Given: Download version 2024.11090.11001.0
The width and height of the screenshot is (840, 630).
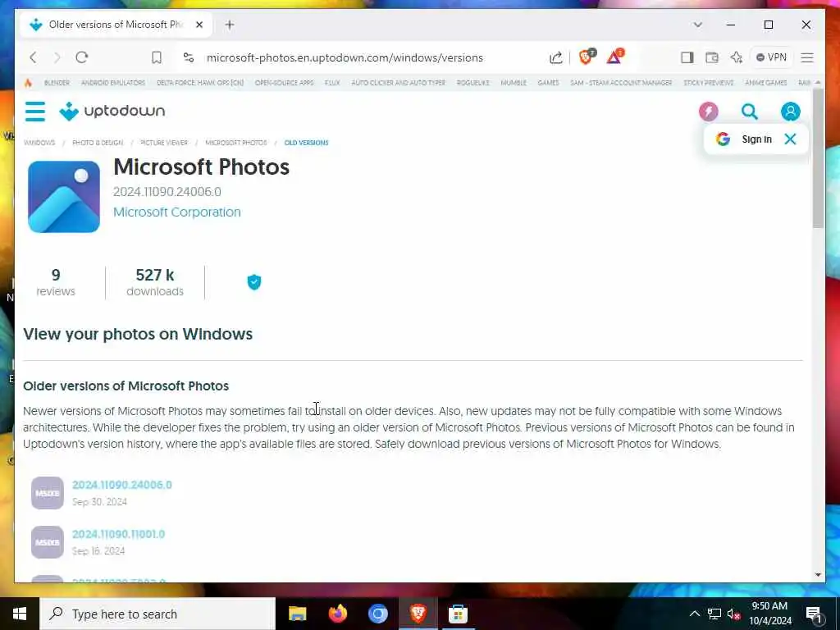Looking at the screenshot, I should tap(118, 534).
